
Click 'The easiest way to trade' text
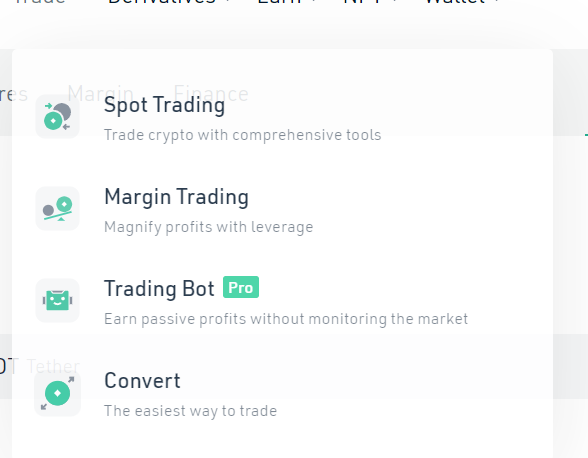[190, 411]
